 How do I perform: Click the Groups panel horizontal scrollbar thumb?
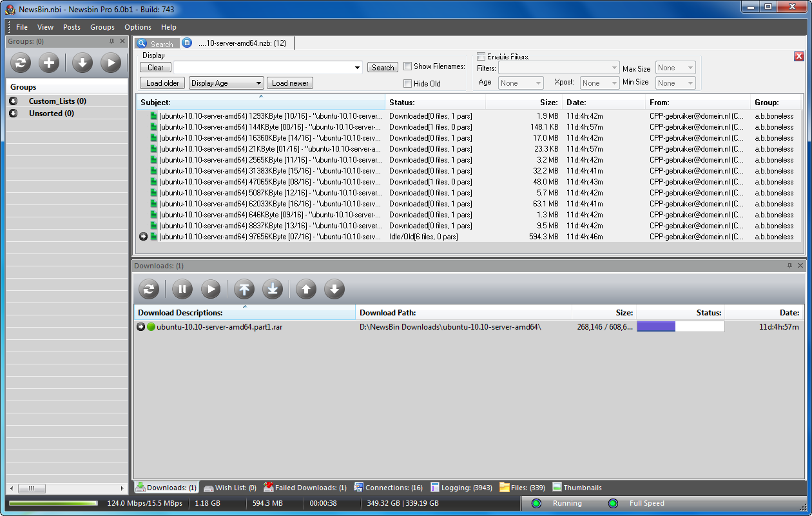pos(31,489)
